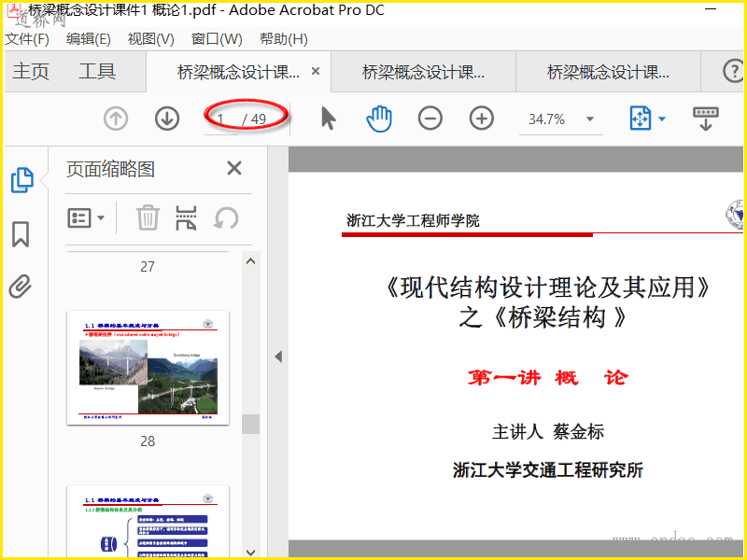747x560 pixels.
Task: Click the 页面缩略图 panel title
Action: coord(110,169)
